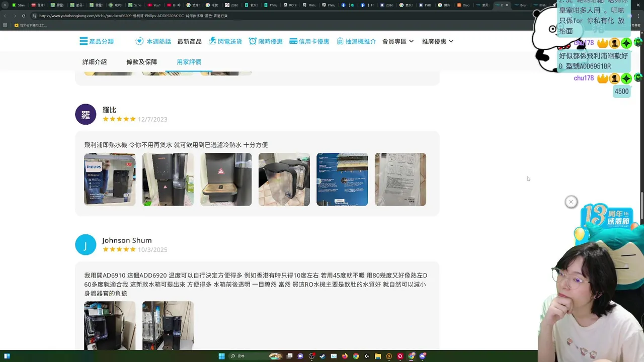Open Johnson Shum's first review photo
This screenshot has width=644, height=362.
(x=110, y=325)
